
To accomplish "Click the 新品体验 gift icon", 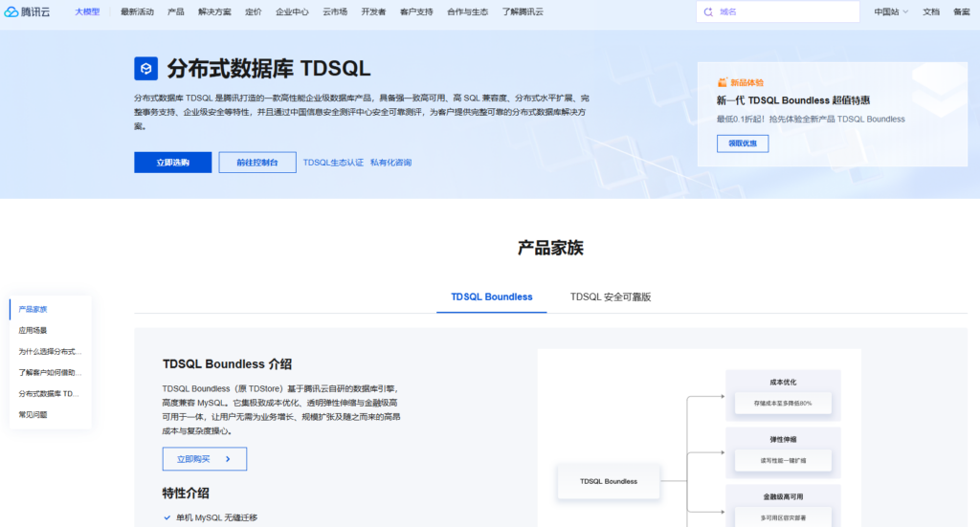I will [722, 82].
